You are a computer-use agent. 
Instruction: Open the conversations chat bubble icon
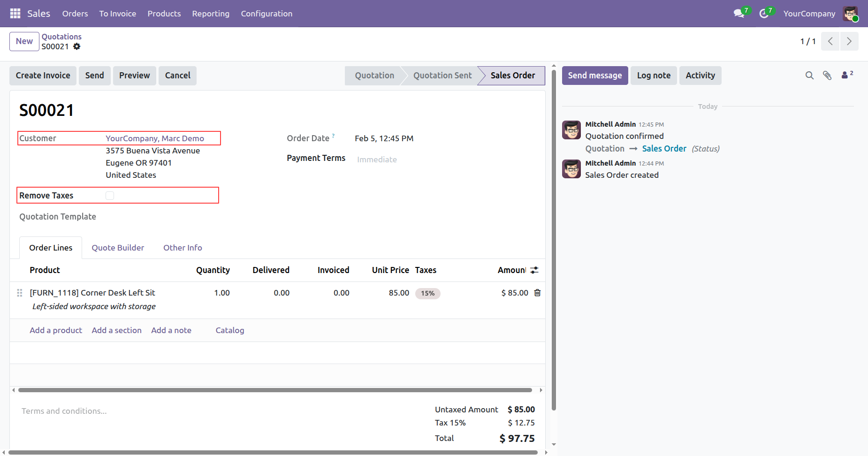coord(739,14)
